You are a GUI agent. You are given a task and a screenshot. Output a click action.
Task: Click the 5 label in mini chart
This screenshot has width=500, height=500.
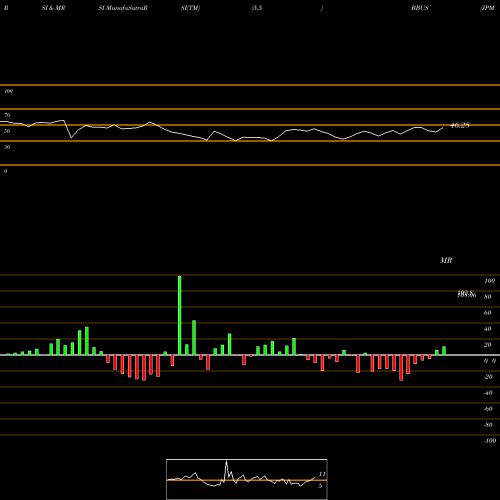pos(320,486)
